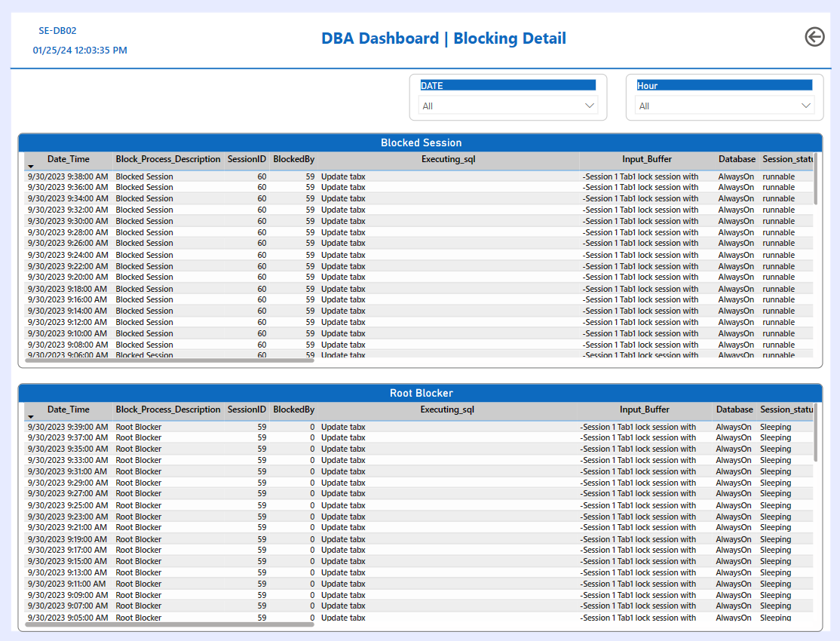Screen dimensions: 840x641
Task: Sort Blocked Session table by SessionID header
Action: (x=247, y=159)
